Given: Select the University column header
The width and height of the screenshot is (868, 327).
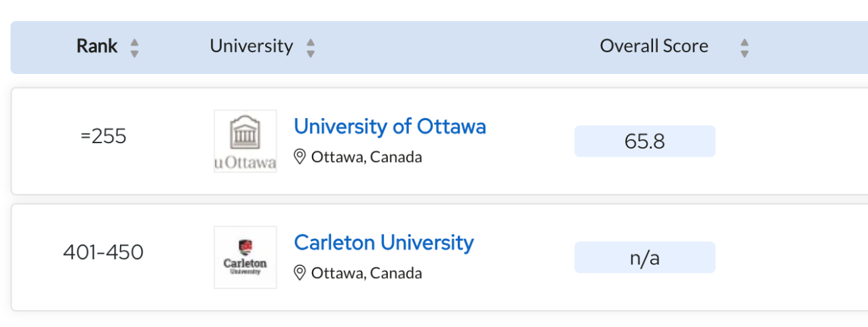Looking at the screenshot, I should click(252, 46).
